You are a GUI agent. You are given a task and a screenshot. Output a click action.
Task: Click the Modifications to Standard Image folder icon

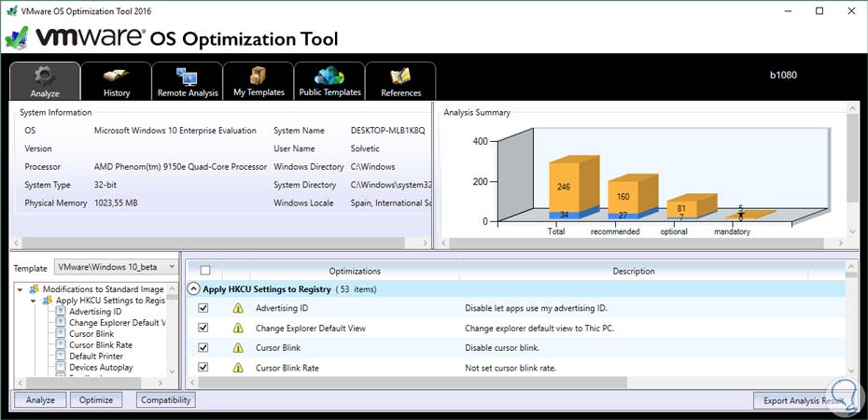pos(35,289)
